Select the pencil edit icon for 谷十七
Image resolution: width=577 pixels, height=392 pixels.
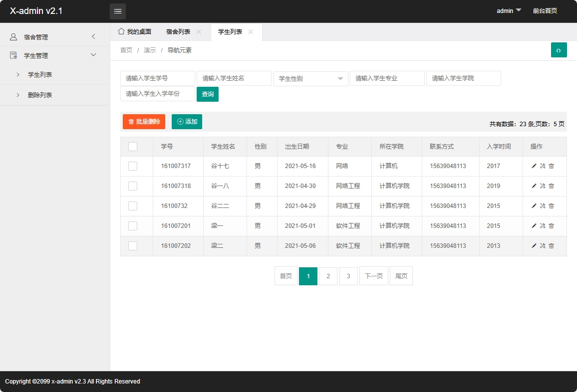point(534,166)
